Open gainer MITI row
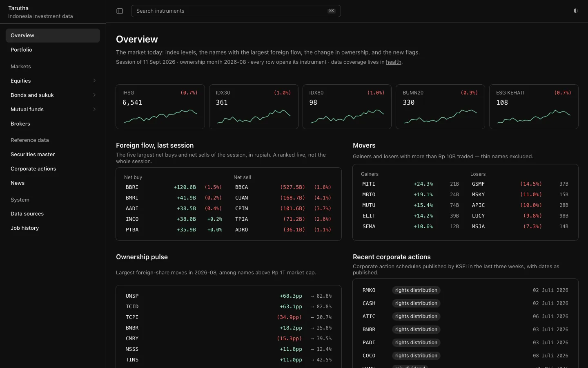 tap(411, 184)
